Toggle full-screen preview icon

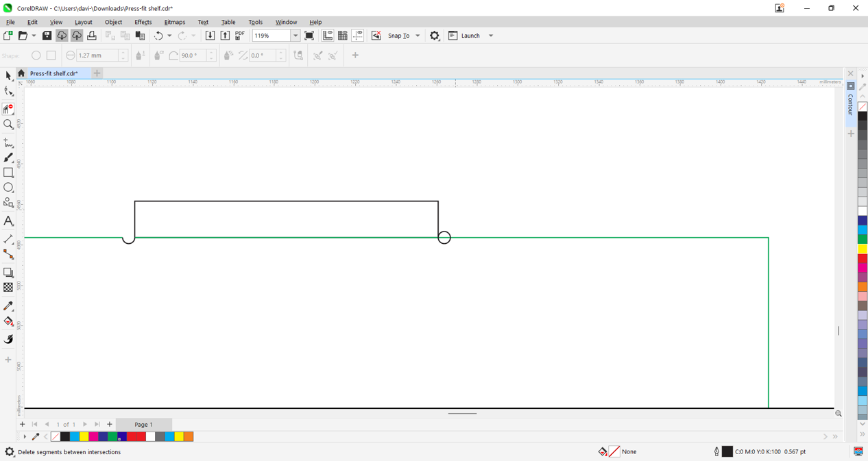click(309, 36)
